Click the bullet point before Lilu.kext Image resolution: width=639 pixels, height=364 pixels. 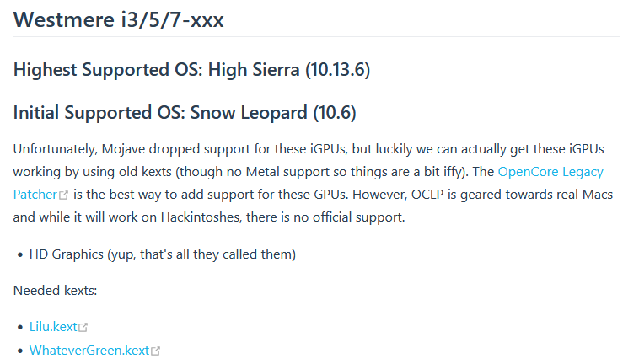[x=19, y=326]
